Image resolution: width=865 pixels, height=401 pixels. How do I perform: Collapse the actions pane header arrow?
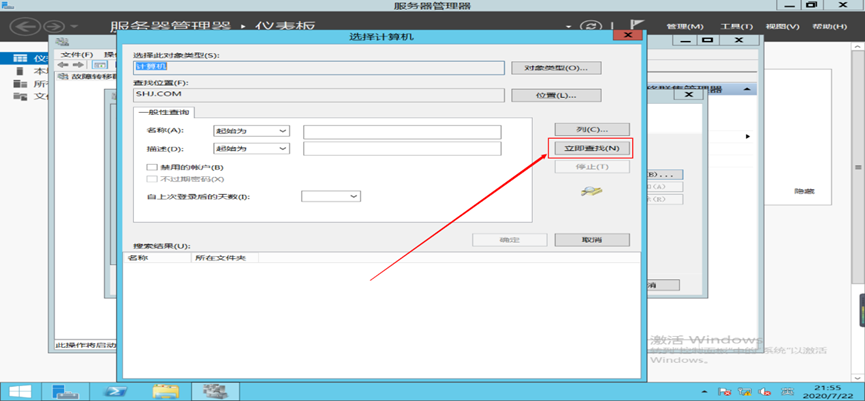point(746,89)
